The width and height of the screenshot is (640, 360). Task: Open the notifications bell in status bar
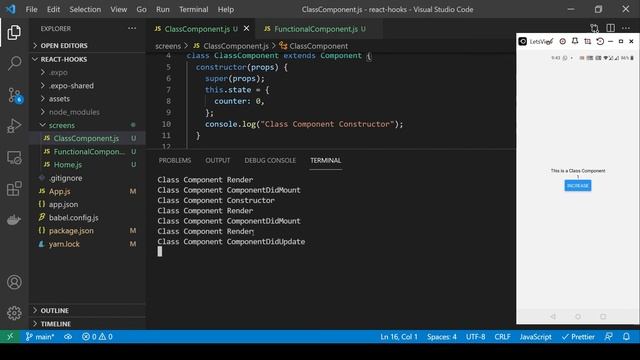(x=626, y=337)
